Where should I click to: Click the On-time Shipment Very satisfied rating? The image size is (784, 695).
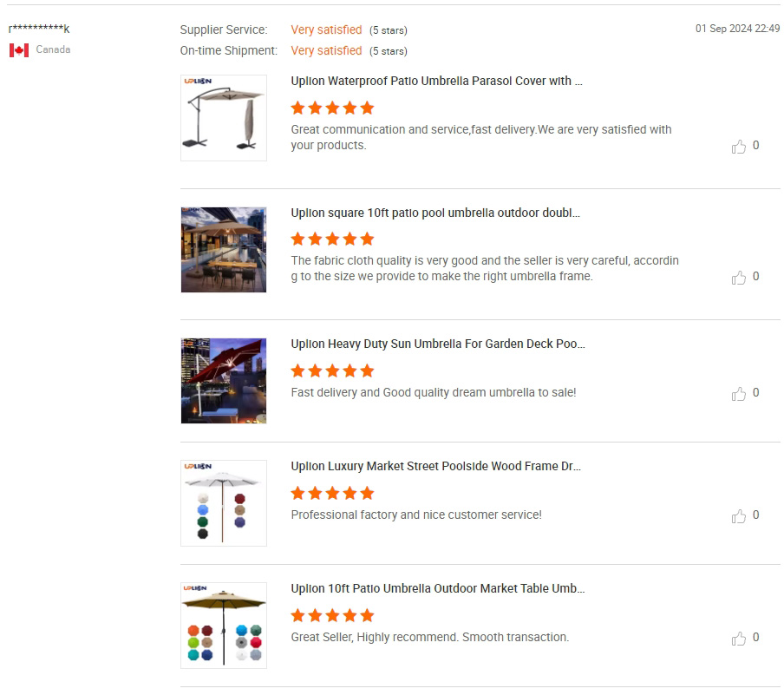coord(326,50)
